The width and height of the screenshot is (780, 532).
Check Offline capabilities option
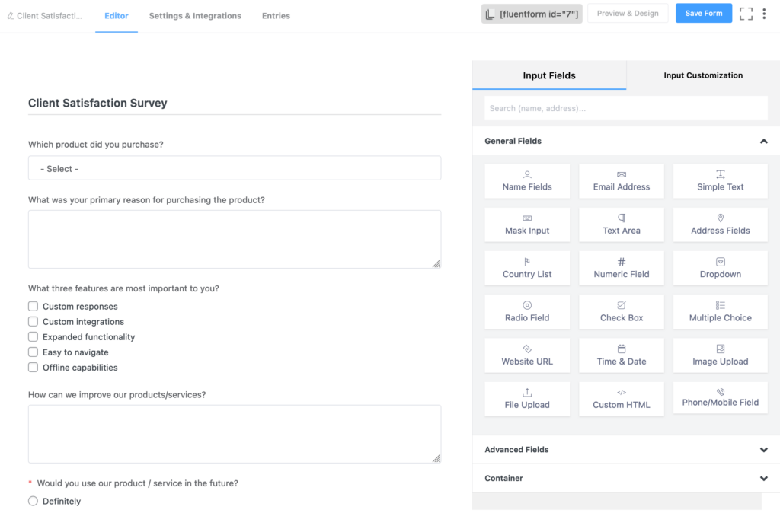pyautogui.click(x=33, y=368)
